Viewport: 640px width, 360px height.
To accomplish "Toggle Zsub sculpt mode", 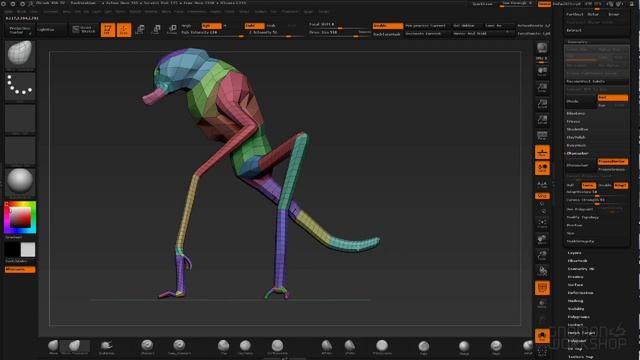I will pos(271,26).
